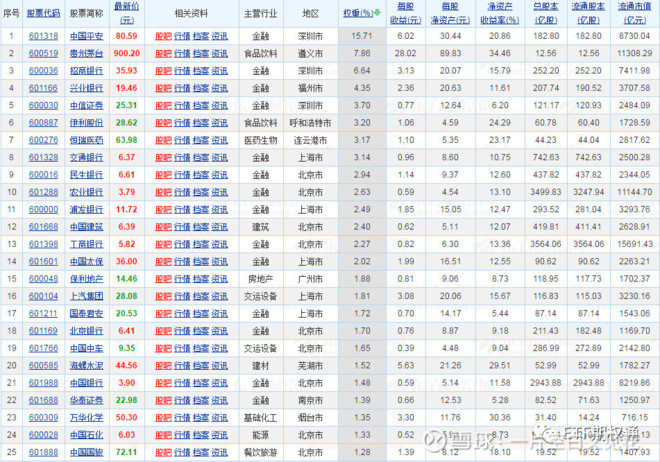The width and height of the screenshot is (660, 462).
Task: Open 资讯 link for 中国石化
Action: (219, 435)
